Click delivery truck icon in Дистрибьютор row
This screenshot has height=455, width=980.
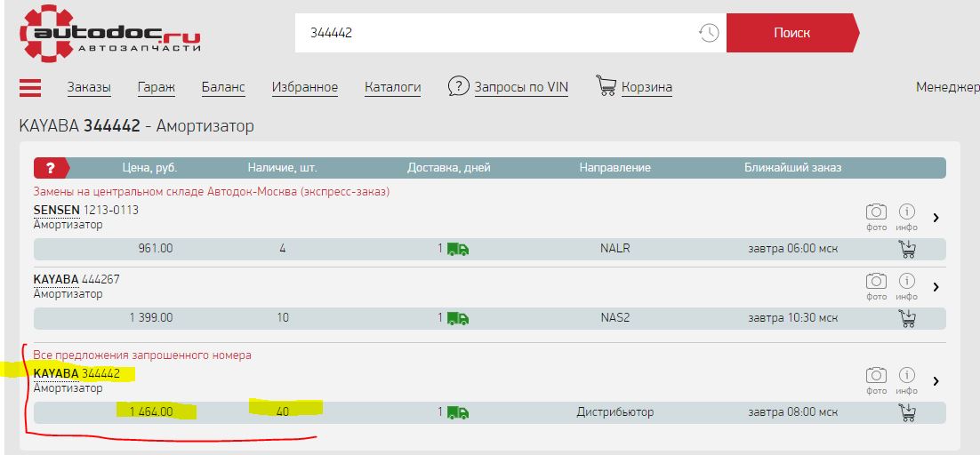click(x=457, y=413)
